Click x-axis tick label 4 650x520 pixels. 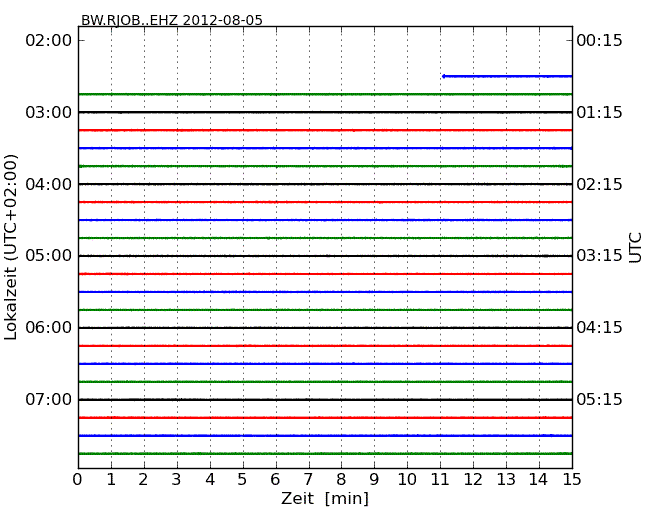(x=210, y=480)
